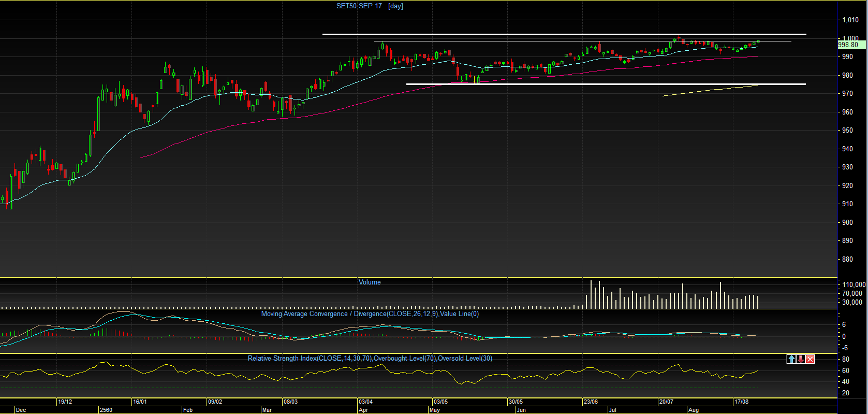Click the 08/03 date marker
The height and width of the screenshot is (414, 868).
click(291, 402)
